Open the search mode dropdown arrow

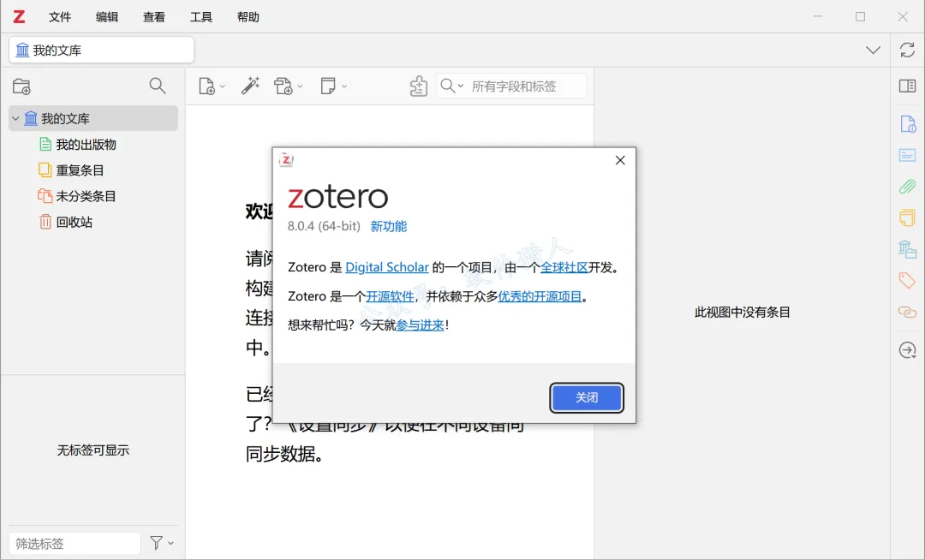(x=461, y=86)
